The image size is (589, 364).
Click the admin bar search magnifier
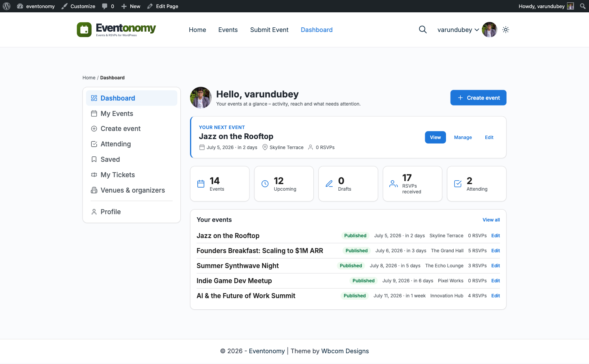583,6
